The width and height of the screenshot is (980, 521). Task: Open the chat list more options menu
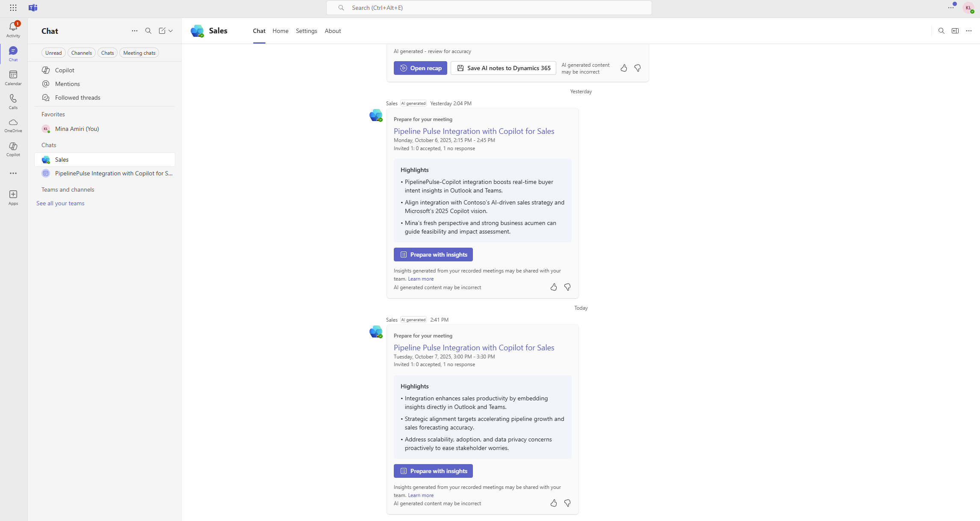pyautogui.click(x=134, y=31)
